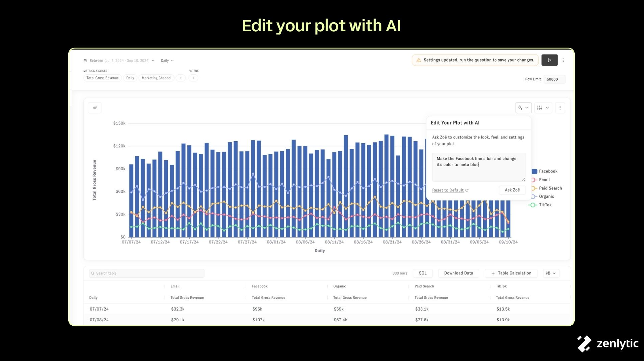Toggle the Paid Search legend color marker
Viewport: 644px width, 361px height.
[534, 188]
